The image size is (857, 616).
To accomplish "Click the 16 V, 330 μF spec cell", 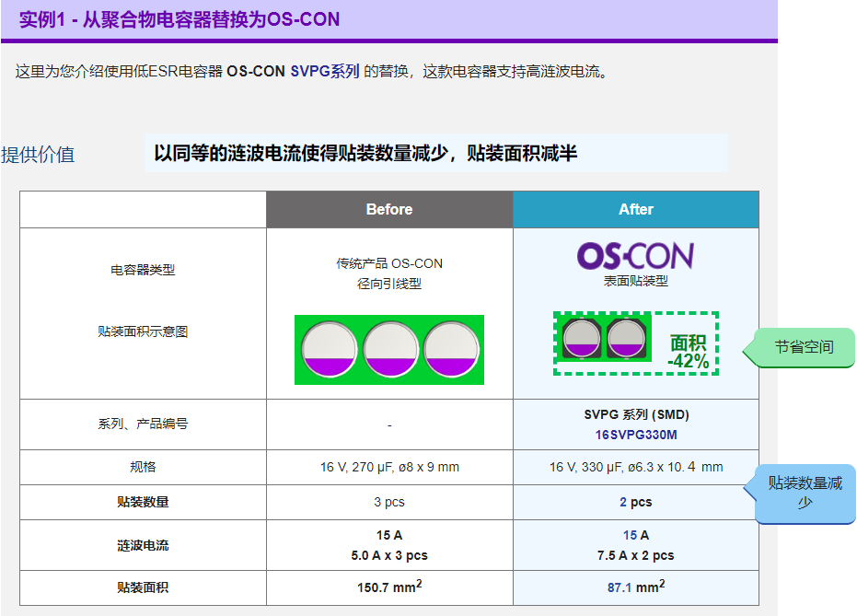I will pyautogui.click(x=636, y=468).
